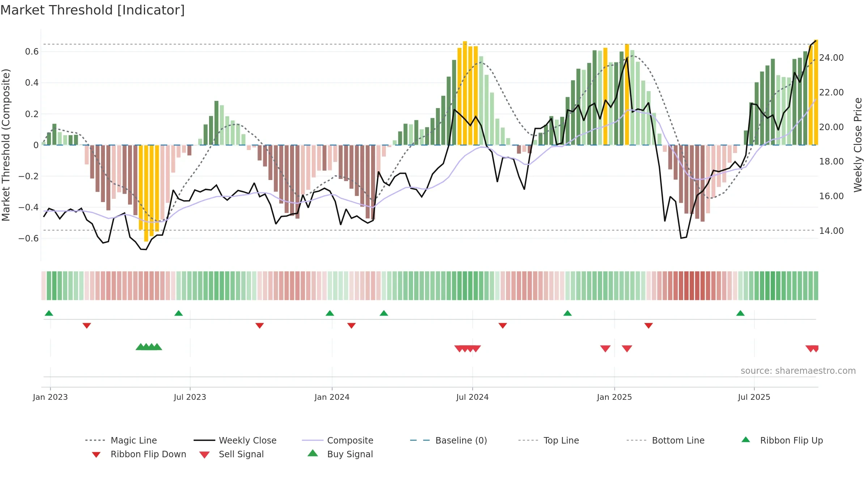The image size is (868, 488).
Task: Toggle the Ribbon Flip Up legend entry
Action: pos(782,440)
